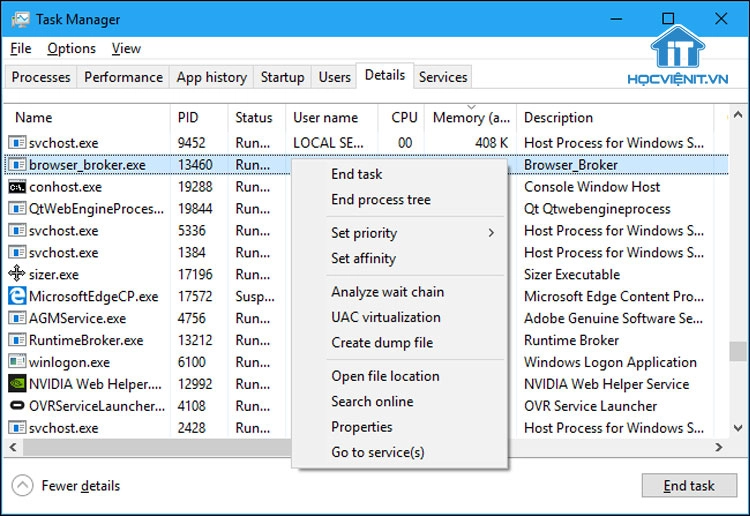
Task: Click the AGMService.exe icon
Action: 17,318
